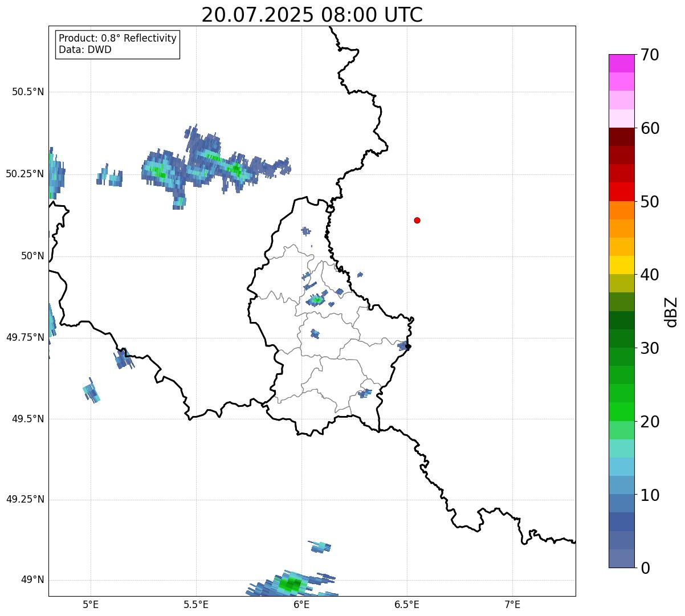Click the small radar echo near 5°E south of 49.75°N
The height and width of the screenshot is (616, 685).
click(91, 390)
